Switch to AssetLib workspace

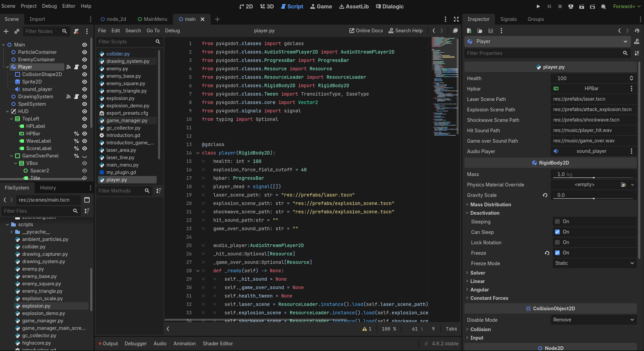[354, 6]
